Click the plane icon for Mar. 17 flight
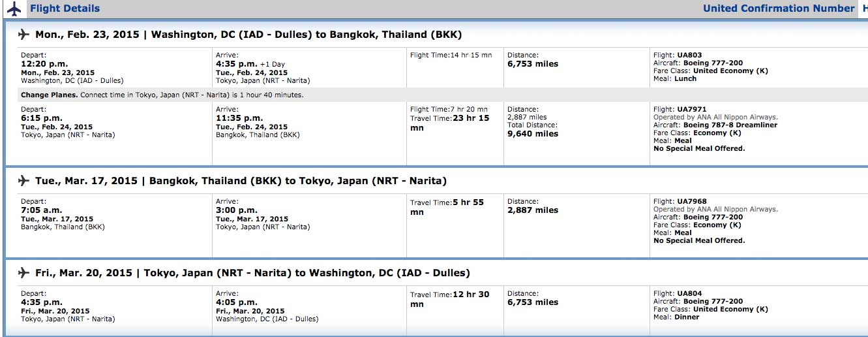Screen dimensions: 868x337 click(25, 180)
